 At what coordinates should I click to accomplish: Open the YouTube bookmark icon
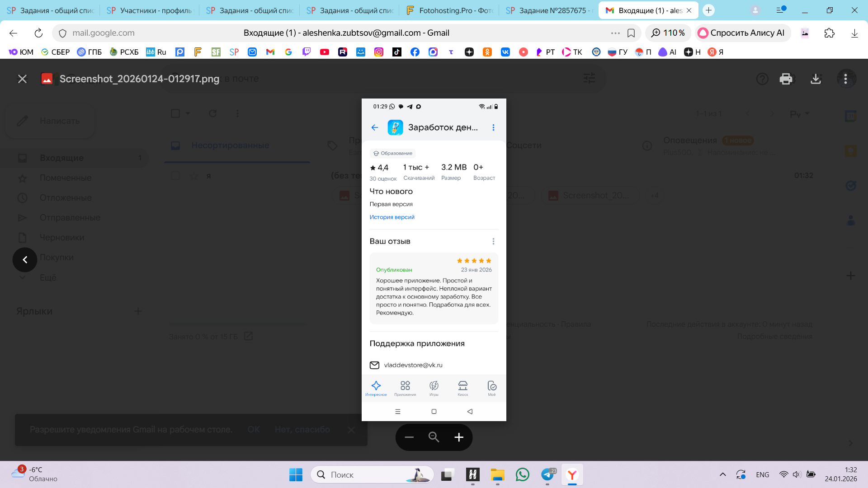[325, 52]
